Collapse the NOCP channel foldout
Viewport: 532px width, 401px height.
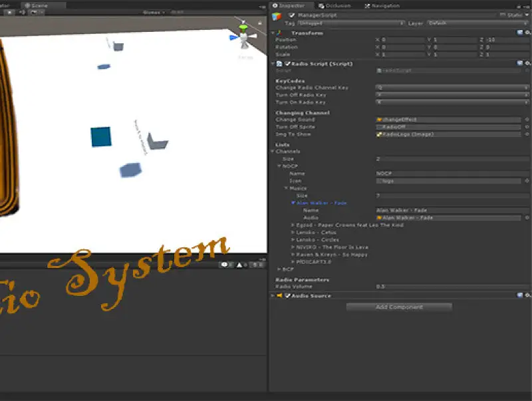pos(279,166)
